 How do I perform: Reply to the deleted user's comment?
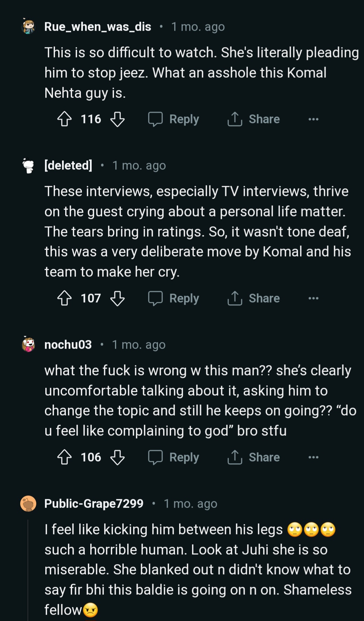pos(174,298)
